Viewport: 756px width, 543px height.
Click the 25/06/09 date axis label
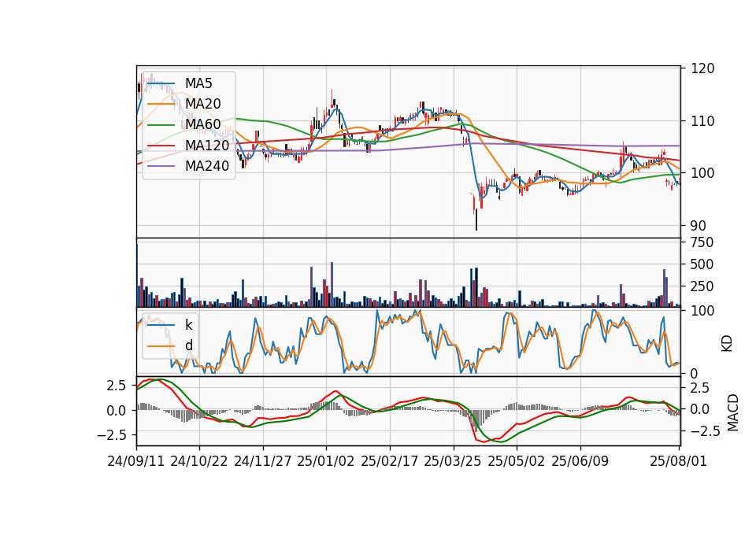pos(580,461)
